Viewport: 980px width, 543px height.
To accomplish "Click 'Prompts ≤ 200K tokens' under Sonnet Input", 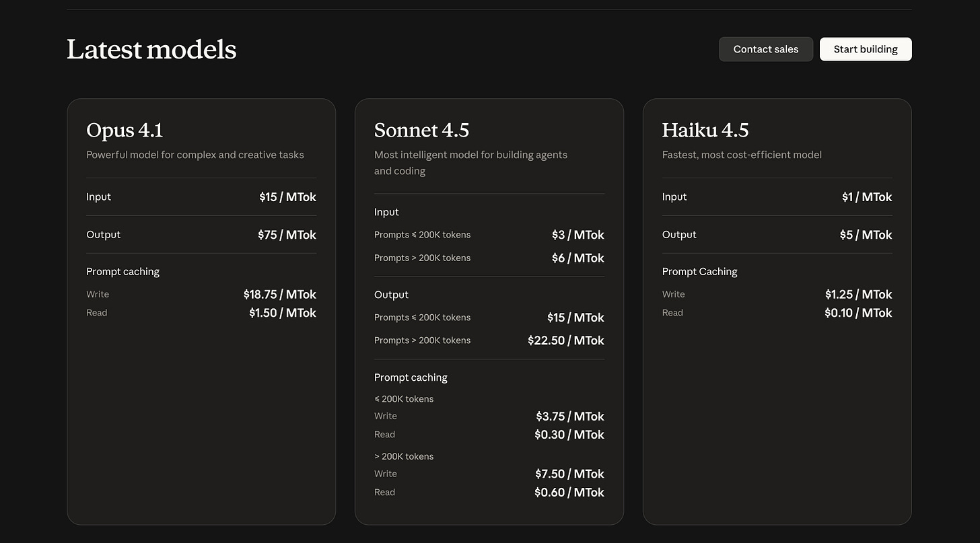I will click(422, 235).
